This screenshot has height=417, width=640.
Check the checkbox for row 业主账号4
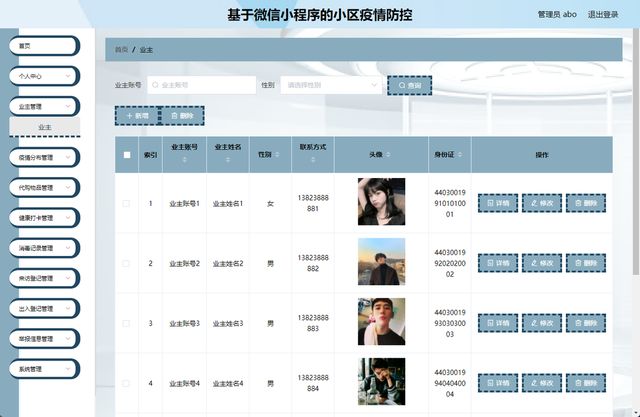coord(126,383)
